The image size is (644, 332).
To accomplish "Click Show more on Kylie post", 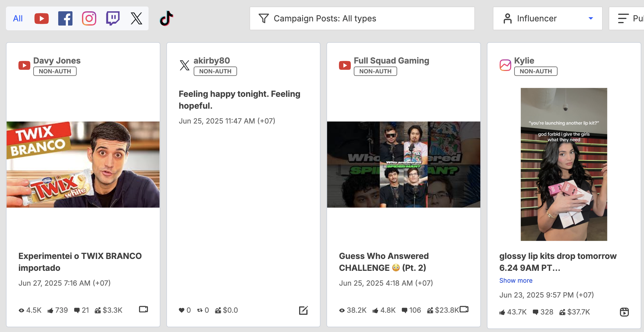I will (516, 281).
